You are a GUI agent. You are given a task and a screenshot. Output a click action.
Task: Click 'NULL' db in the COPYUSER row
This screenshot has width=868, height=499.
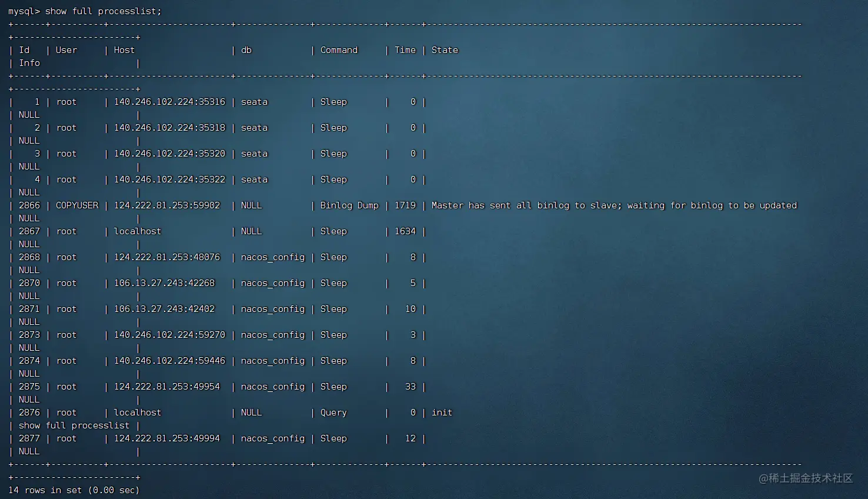[252, 205]
